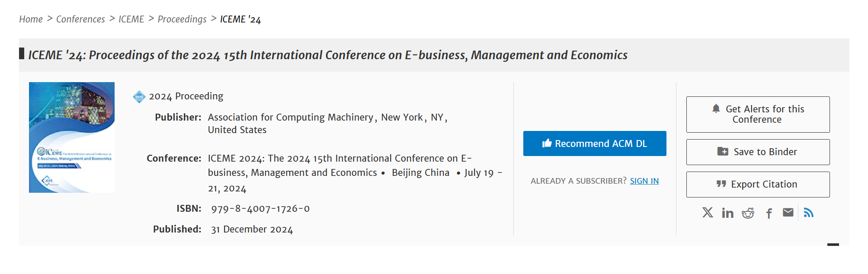Share on Reddit icon
Screen dimensions: 868x274
(748, 213)
